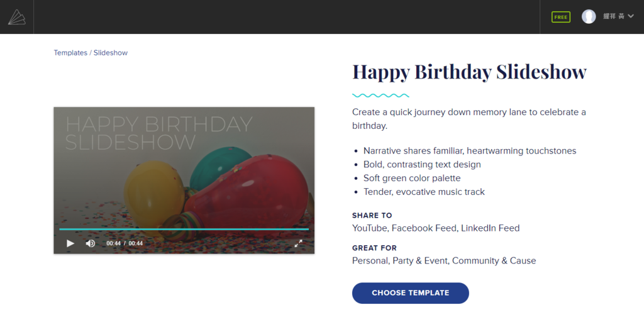
Task: Click the Animoto logo icon
Action: coord(16,17)
